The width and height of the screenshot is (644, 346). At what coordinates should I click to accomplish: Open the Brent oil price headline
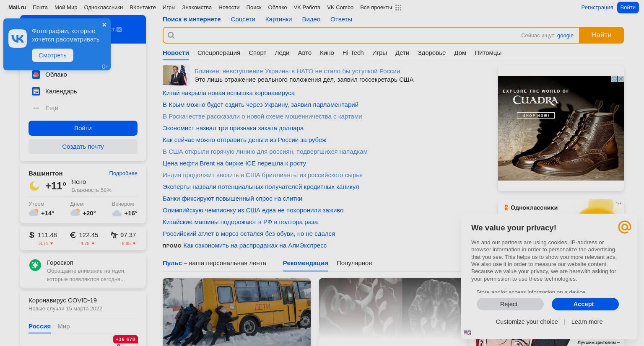coord(234,163)
